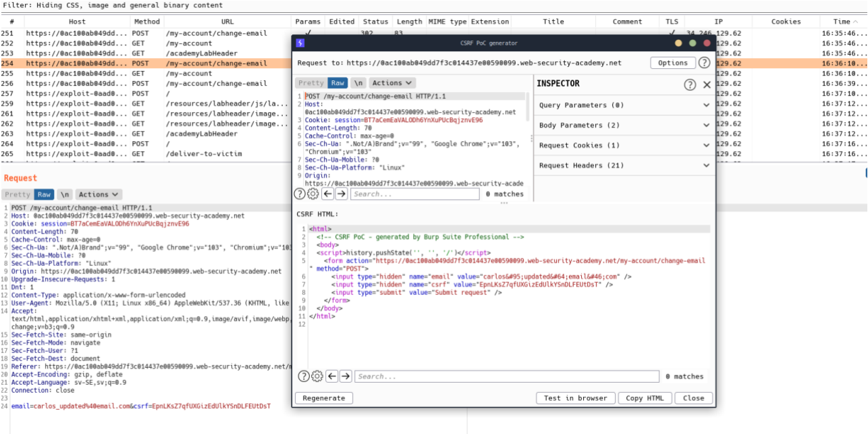868x434 pixels.
Task: Click next match arrow in CSRF HTML search
Action: [346, 376]
